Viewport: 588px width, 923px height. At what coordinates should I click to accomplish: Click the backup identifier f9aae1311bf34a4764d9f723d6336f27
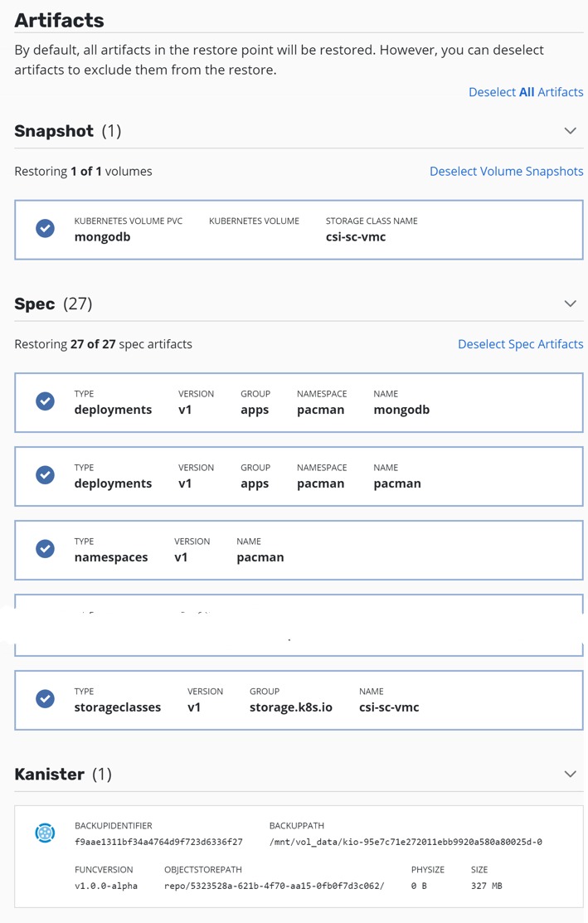pos(158,842)
